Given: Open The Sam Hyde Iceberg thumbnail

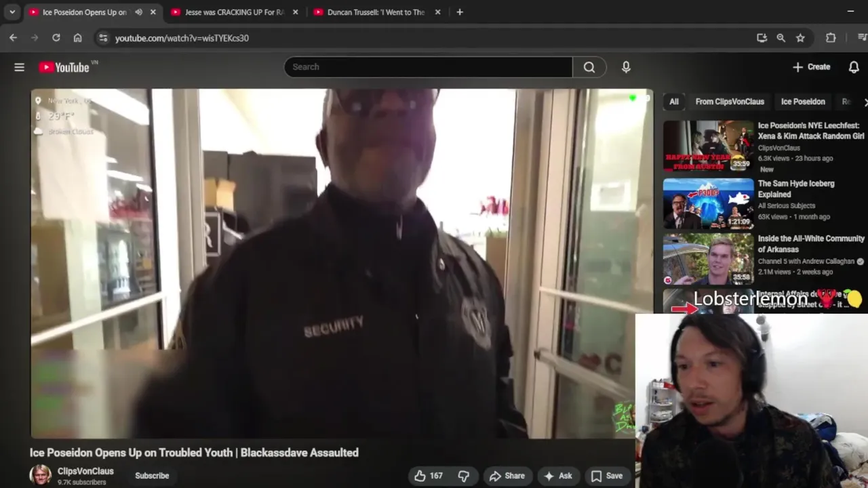Looking at the screenshot, I should point(708,203).
